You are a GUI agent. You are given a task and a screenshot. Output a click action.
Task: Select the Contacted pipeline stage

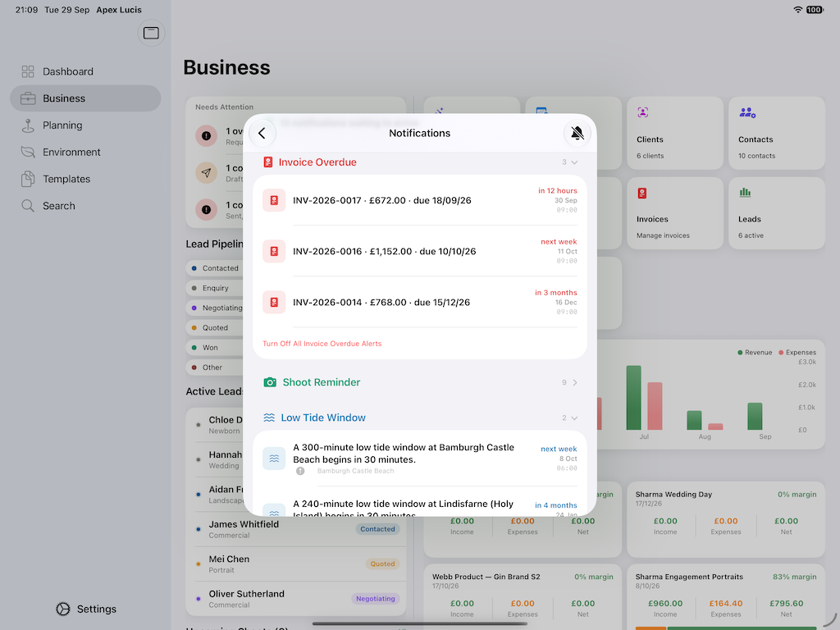tap(216, 268)
